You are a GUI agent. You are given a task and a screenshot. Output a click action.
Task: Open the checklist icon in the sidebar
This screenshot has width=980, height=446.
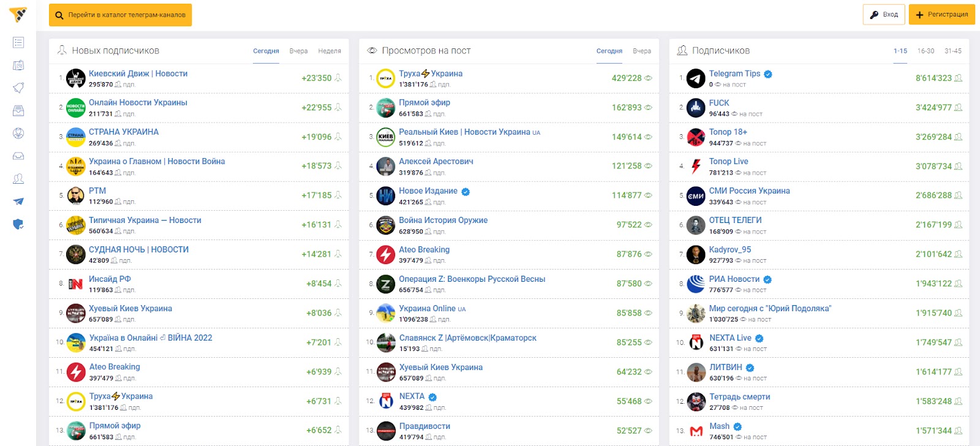(x=18, y=42)
